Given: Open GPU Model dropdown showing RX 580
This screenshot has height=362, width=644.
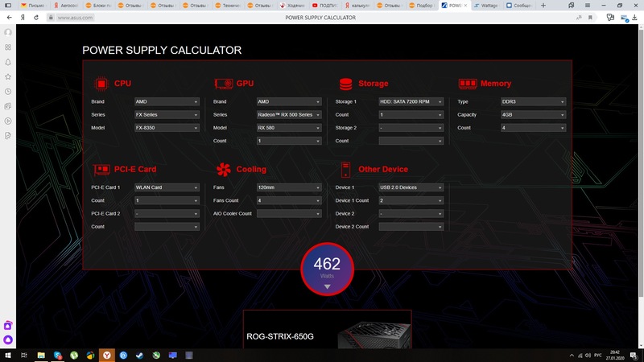Looking at the screenshot, I should point(289,128).
